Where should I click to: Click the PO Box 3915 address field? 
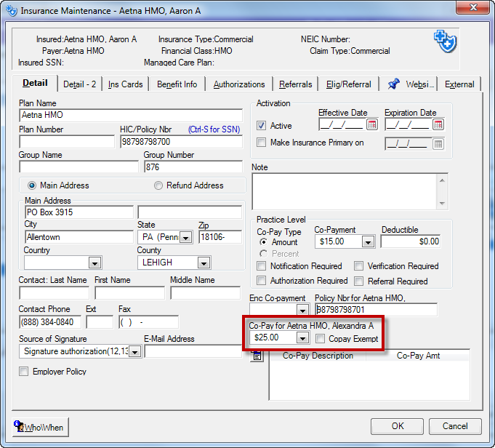(x=79, y=212)
